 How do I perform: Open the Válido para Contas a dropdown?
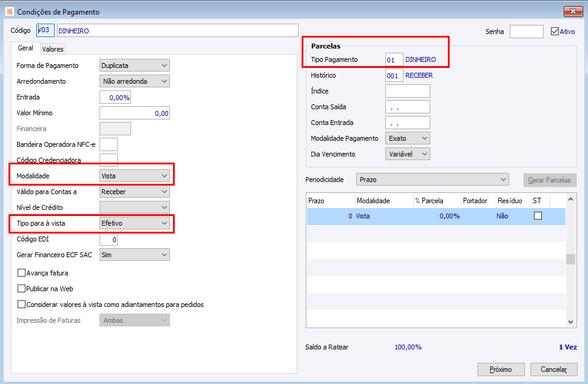(135, 192)
